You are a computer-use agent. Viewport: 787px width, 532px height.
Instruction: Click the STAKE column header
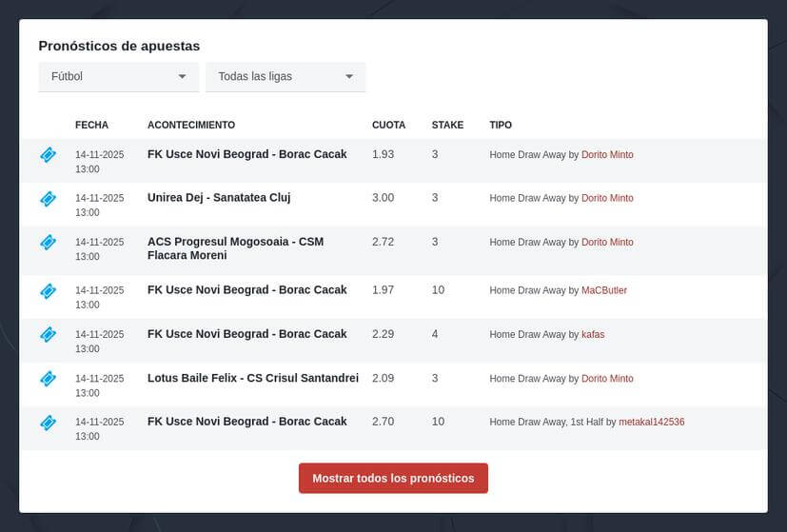(x=447, y=125)
